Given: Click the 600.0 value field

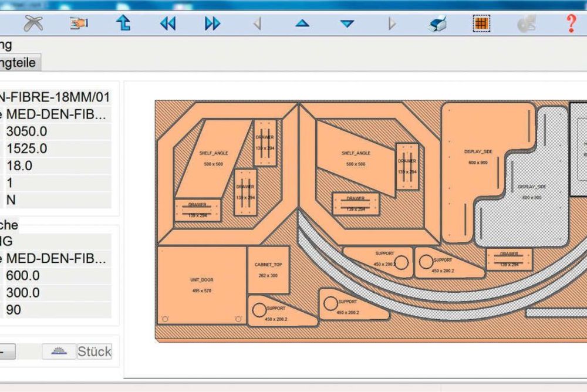Looking at the screenshot, I should (x=58, y=276).
